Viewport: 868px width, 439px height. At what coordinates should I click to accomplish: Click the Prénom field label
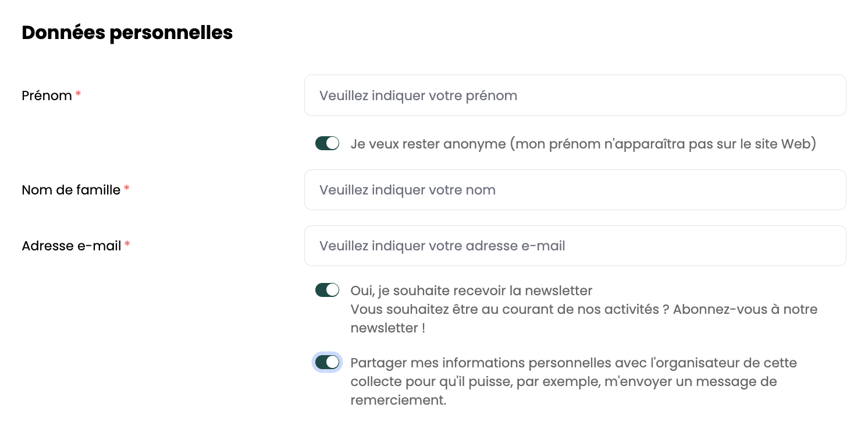coord(47,95)
